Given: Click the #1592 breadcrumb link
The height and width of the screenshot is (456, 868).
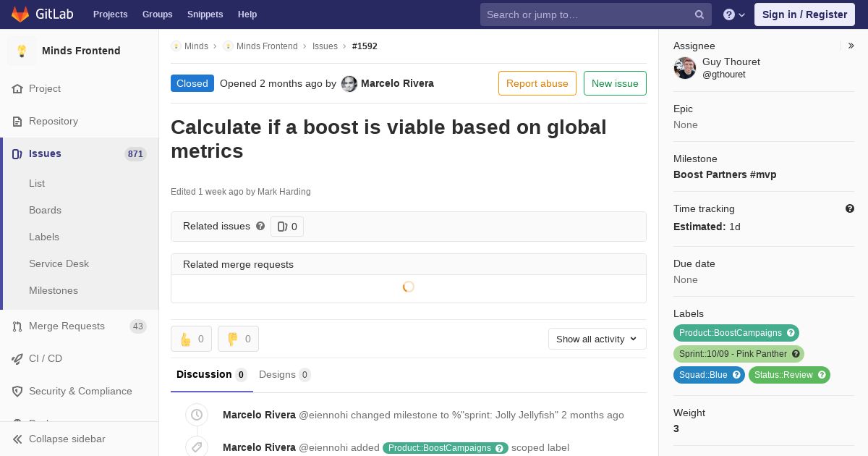Looking at the screenshot, I should (365, 46).
